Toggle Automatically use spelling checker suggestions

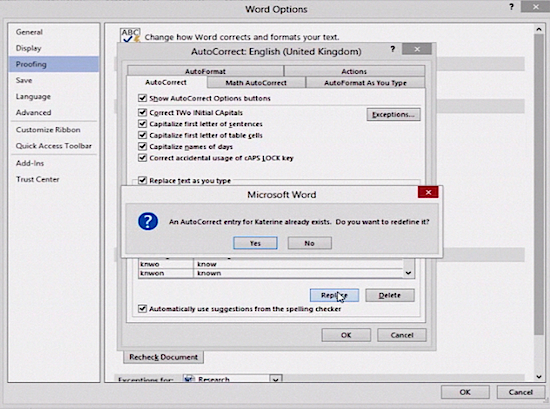pos(142,309)
